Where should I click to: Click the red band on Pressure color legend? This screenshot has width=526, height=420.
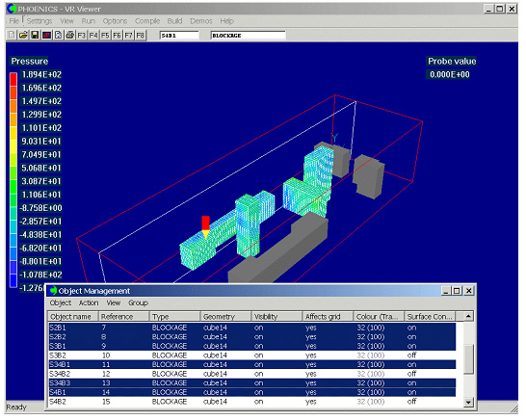[x=13, y=79]
